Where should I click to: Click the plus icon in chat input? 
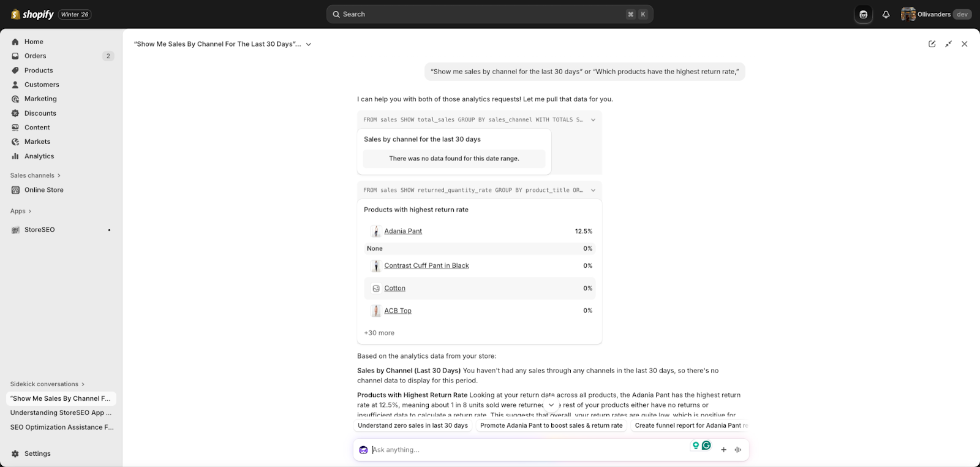pyautogui.click(x=723, y=450)
